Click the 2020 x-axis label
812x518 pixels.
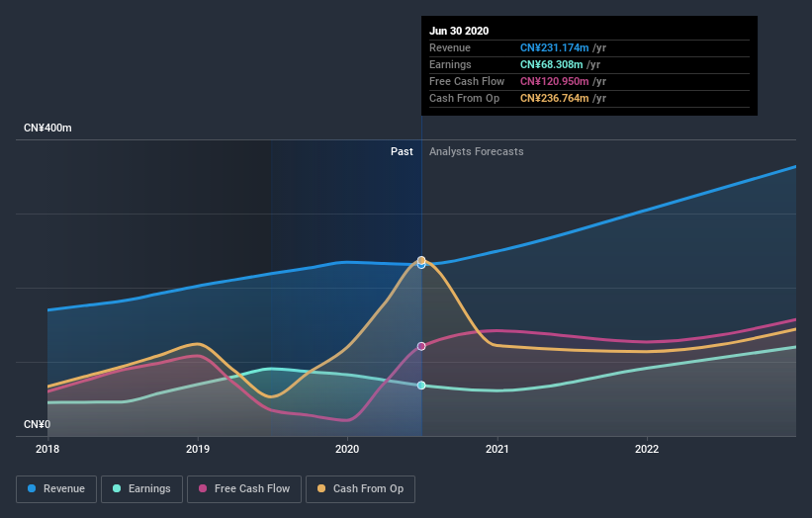[347, 449]
